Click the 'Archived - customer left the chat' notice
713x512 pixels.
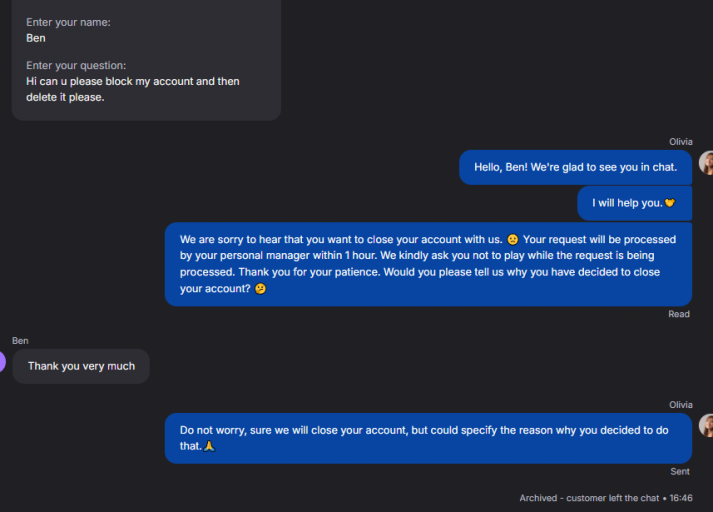coord(589,498)
